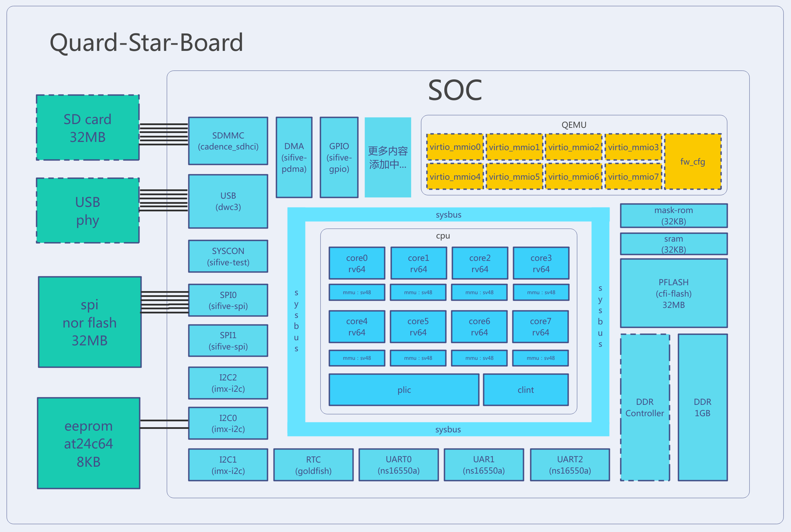
Task: Select the PFLASH cfi-flash 32MB block
Action: click(x=673, y=293)
